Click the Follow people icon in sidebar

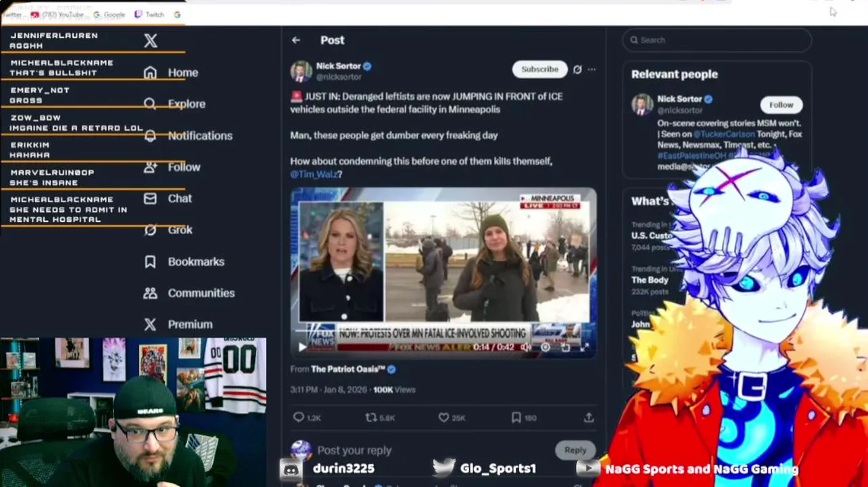pyautogui.click(x=150, y=167)
